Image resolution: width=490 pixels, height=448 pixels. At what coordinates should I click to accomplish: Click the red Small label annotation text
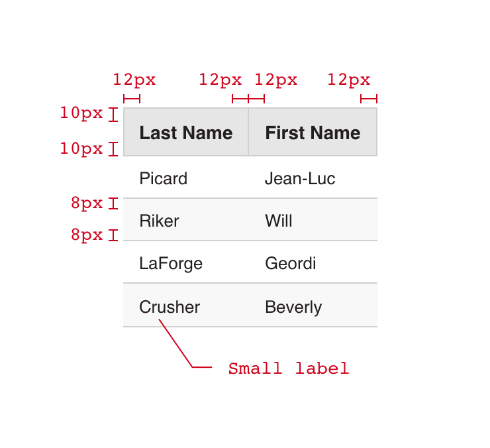289,368
